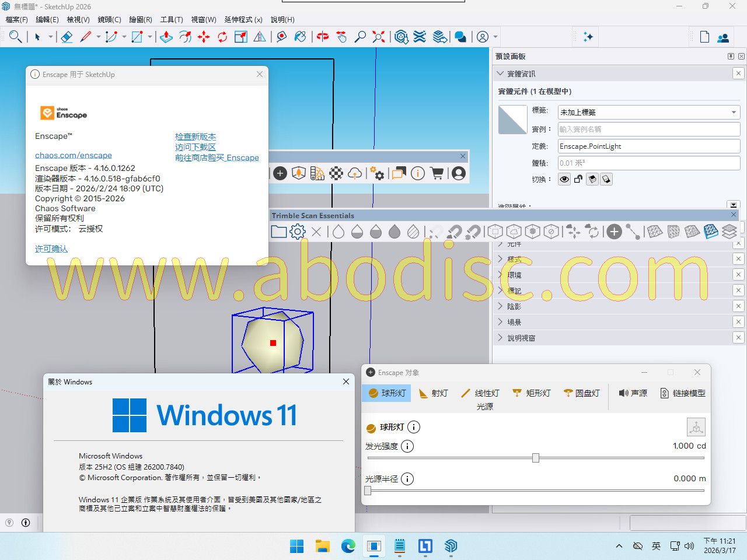The width and height of the screenshot is (747, 560).
Task: Open the Enscape shopping cart icon
Action: click(x=437, y=173)
